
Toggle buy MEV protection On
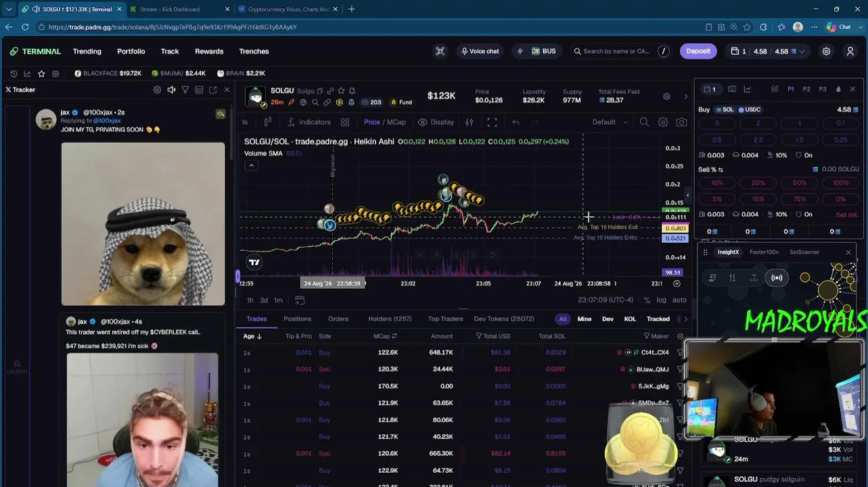click(804, 155)
